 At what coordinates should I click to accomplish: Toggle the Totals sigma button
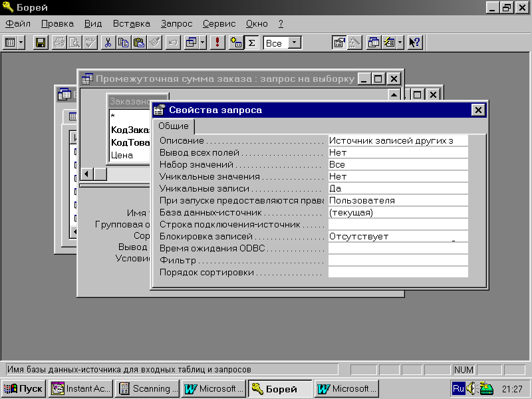coord(252,43)
